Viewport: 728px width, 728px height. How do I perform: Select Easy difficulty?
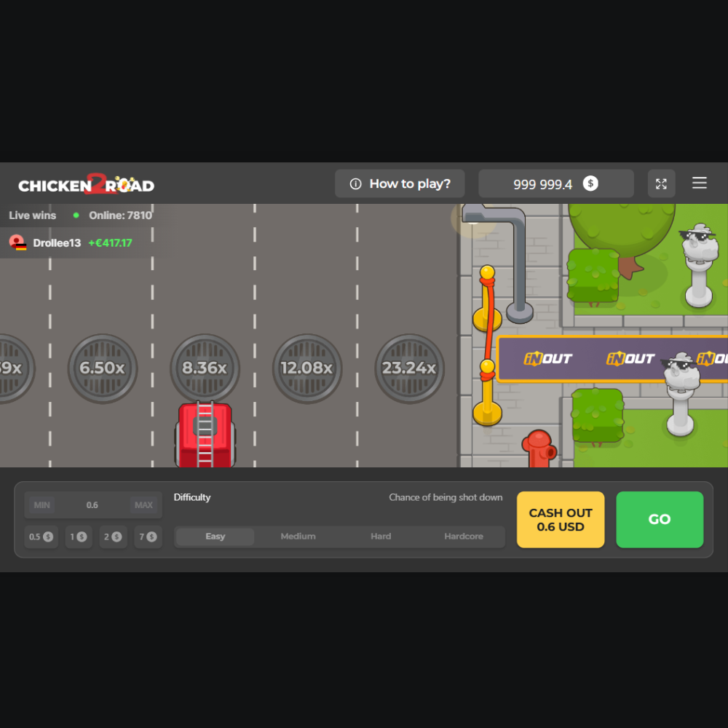[x=215, y=537]
